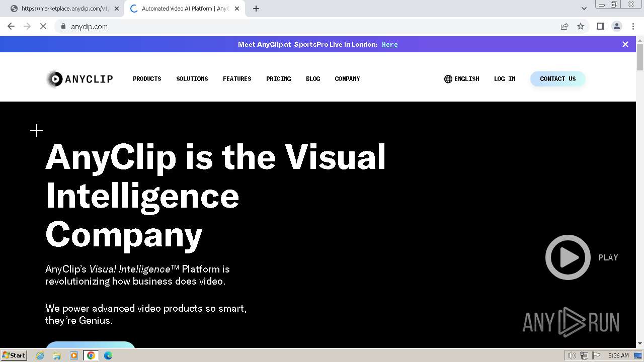644x362 pixels.
Task: Expand the tab search dropdown
Action: tap(584, 9)
